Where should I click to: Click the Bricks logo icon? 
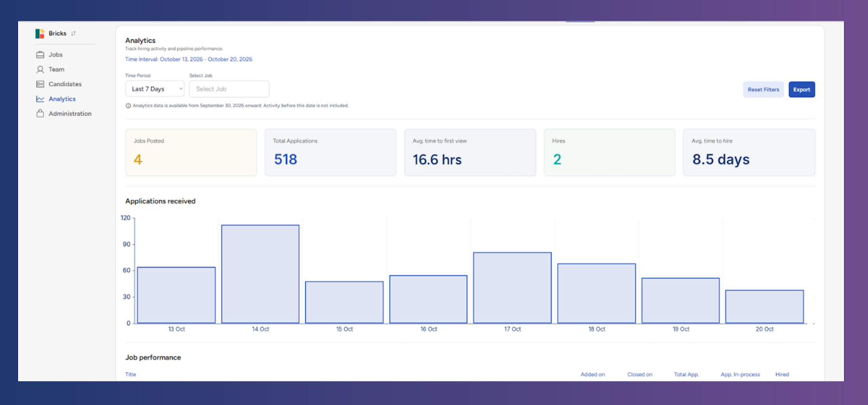[x=40, y=33]
